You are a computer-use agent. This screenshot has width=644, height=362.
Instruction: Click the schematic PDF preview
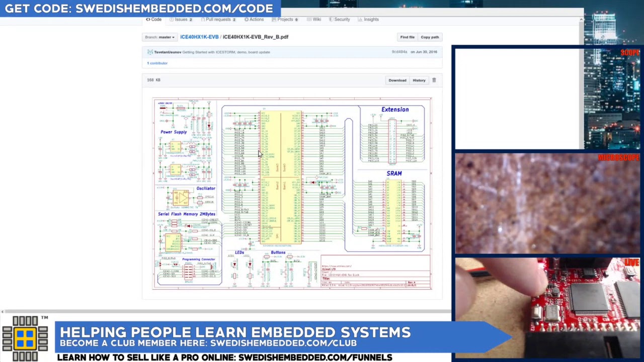[292, 194]
